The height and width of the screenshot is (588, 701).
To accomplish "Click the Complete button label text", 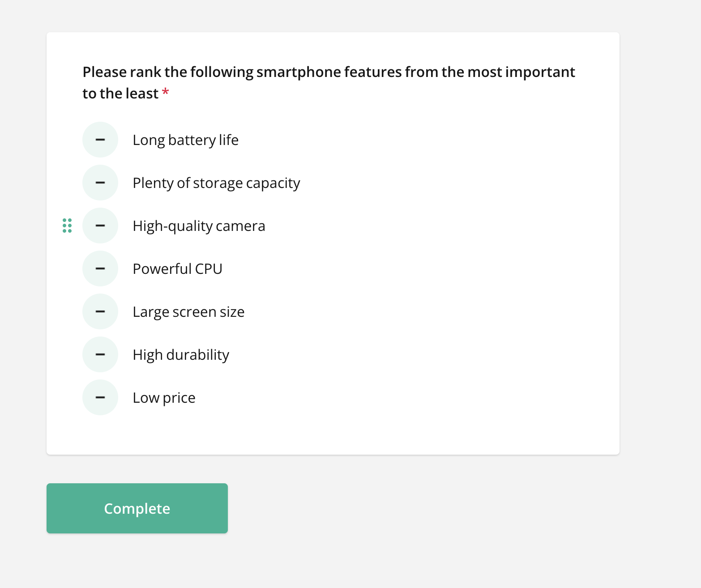I will click(137, 508).
